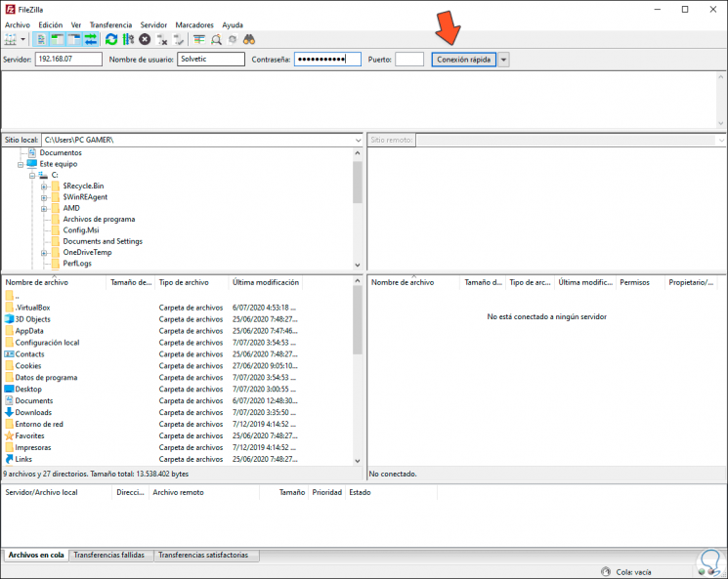Toggle directory comparison icon
This screenshot has width=728, height=579.
tap(216, 39)
